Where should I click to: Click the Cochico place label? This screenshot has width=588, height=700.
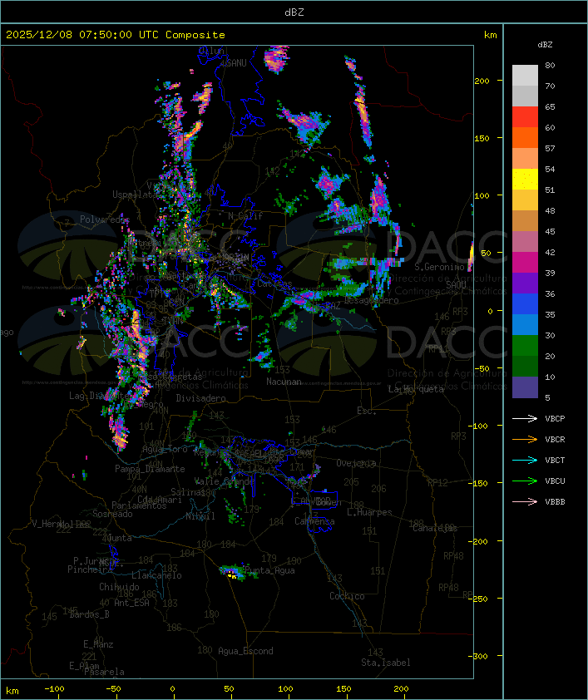347,596
